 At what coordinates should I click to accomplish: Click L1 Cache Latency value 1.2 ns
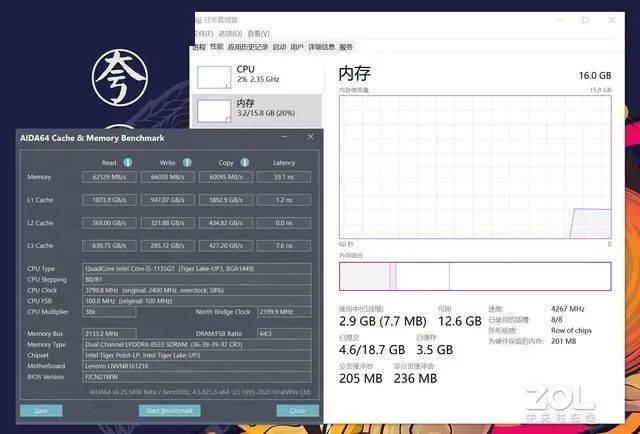pos(284,200)
